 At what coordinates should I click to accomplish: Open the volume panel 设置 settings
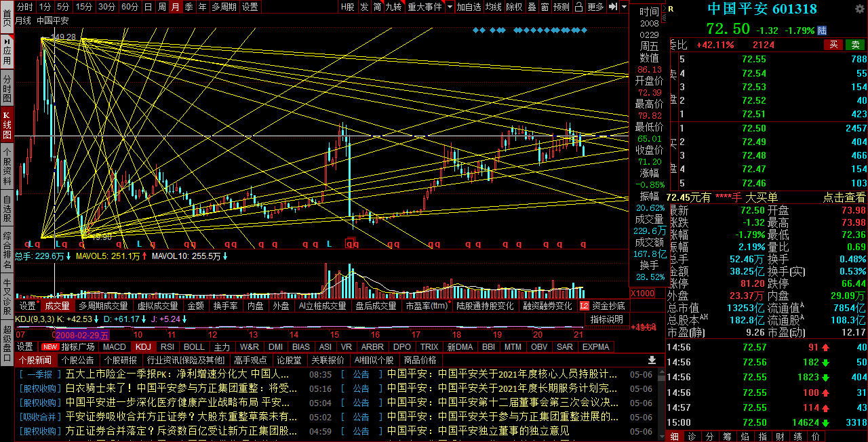(x=27, y=306)
